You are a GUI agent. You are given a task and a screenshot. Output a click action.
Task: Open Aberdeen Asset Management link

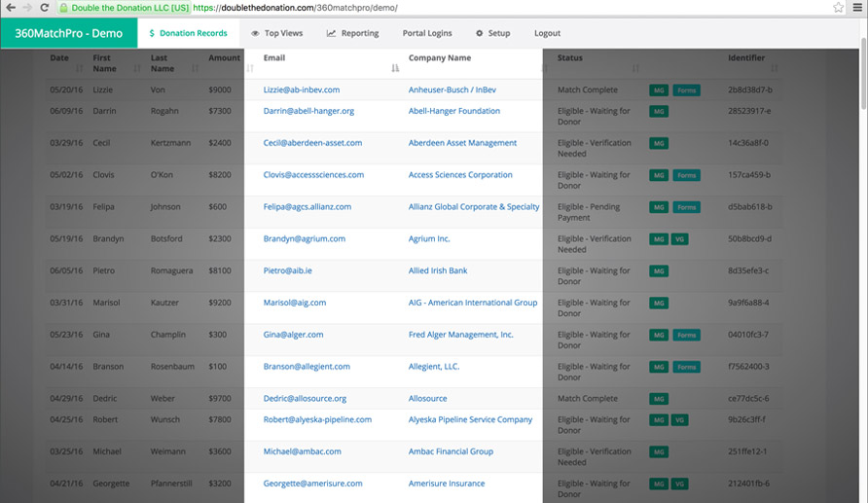pos(462,143)
